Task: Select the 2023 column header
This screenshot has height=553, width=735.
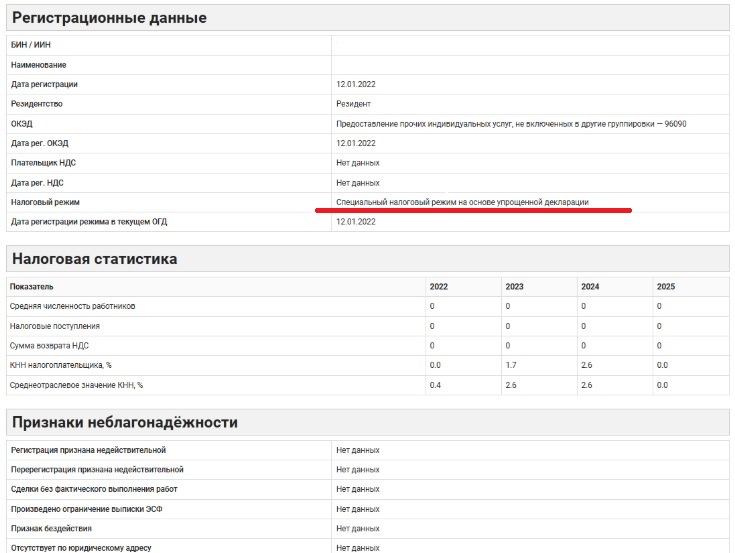Action: coord(514,286)
